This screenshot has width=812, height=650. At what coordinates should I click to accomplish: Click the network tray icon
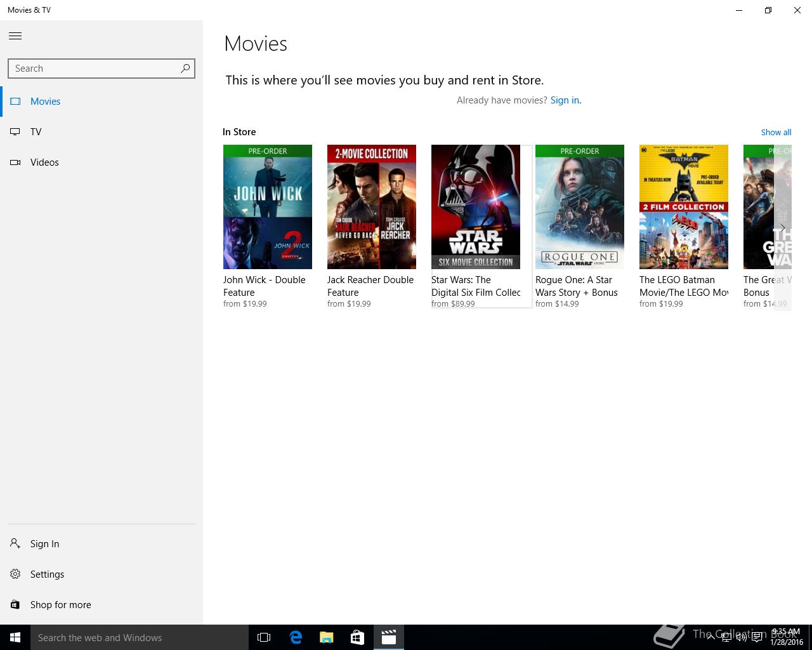(x=726, y=637)
